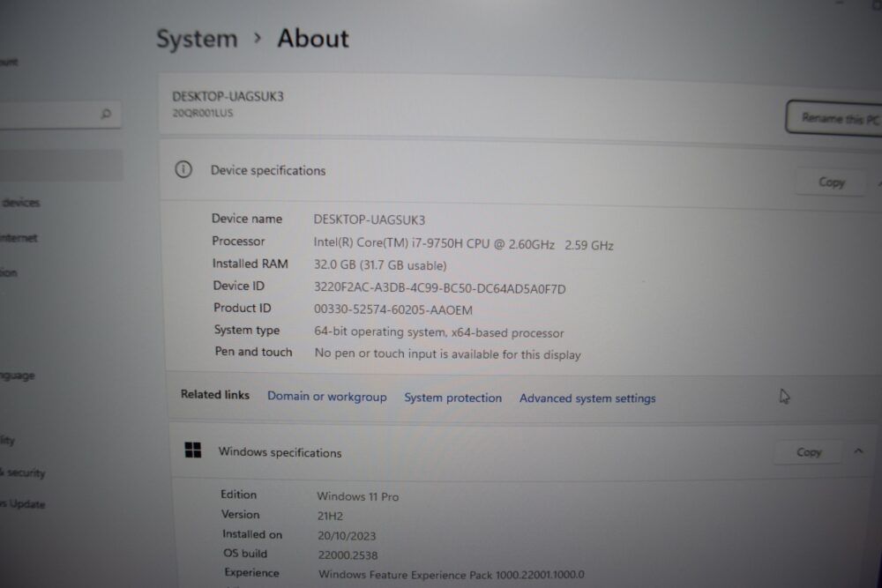
Task: Open the Domain or workgroup link
Action: click(x=327, y=397)
